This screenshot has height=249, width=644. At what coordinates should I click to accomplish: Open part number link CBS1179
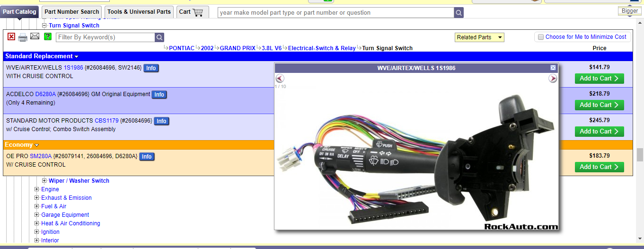click(106, 121)
